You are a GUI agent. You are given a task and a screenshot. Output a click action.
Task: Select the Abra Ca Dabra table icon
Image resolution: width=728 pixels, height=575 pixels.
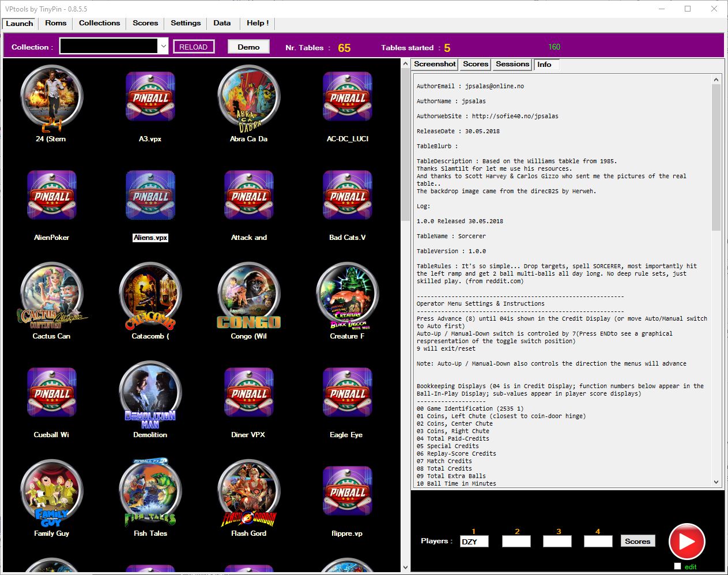[x=248, y=97]
